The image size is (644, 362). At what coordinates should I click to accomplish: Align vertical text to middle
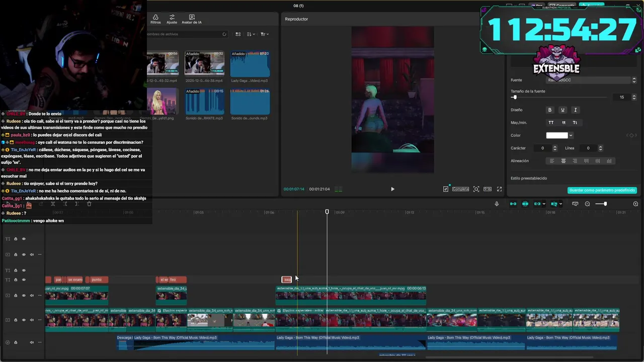598,161
